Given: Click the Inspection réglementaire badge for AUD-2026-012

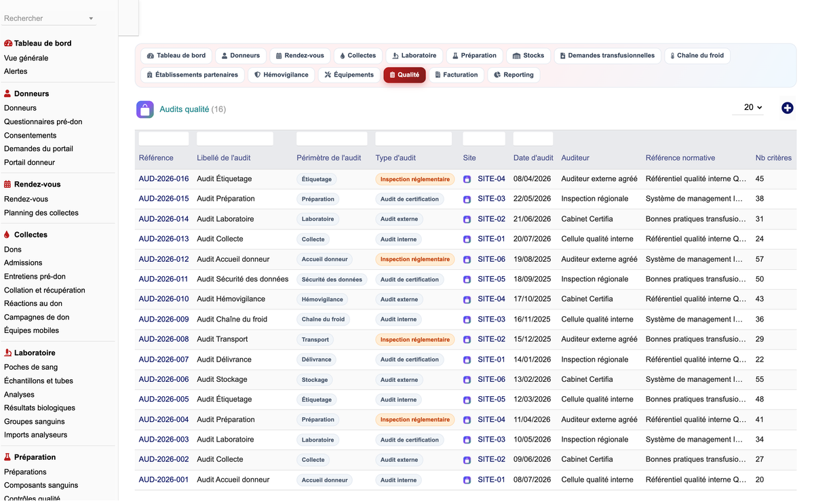Looking at the screenshot, I should click(x=415, y=260).
